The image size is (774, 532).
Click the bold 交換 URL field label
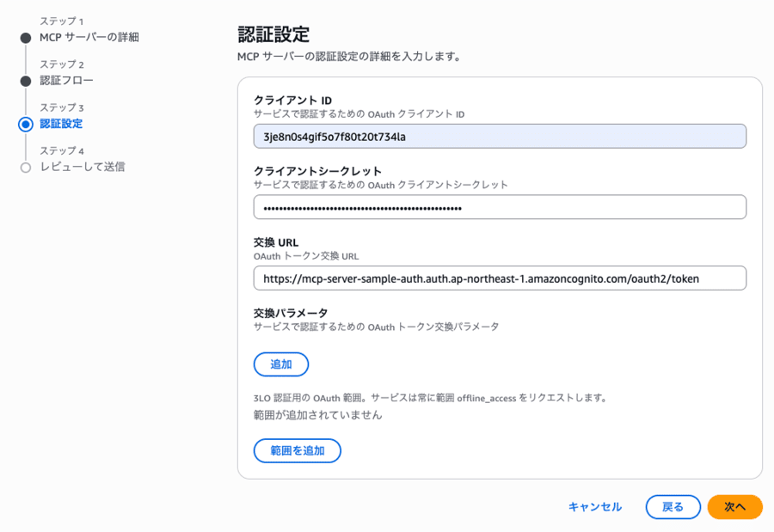(x=275, y=242)
